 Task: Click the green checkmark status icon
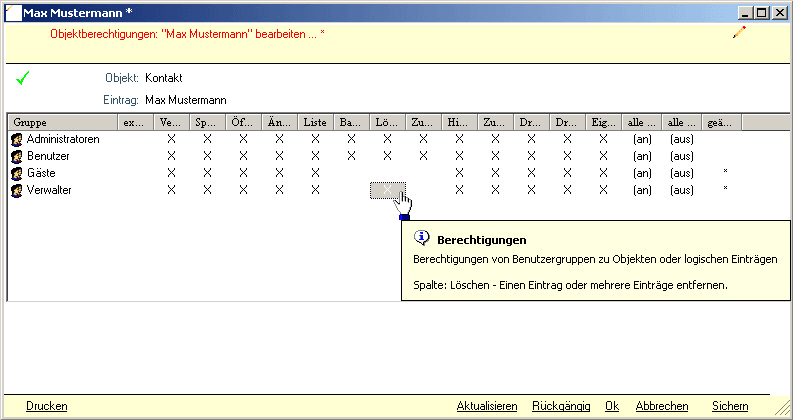[x=23, y=77]
